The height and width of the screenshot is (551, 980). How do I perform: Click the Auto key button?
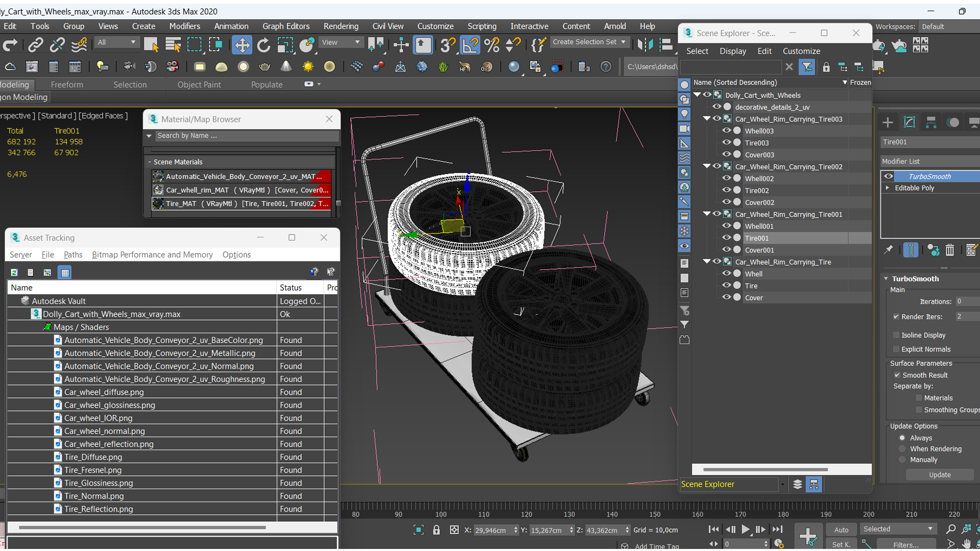(x=841, y=530)
